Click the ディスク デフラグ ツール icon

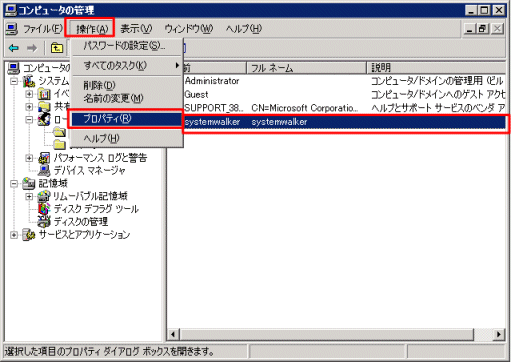(44, 209)
